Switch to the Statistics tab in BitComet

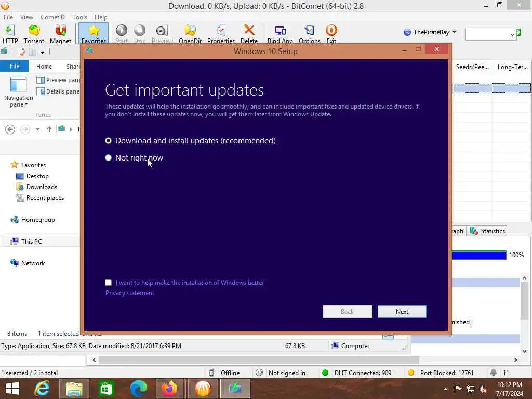point(488,231)
